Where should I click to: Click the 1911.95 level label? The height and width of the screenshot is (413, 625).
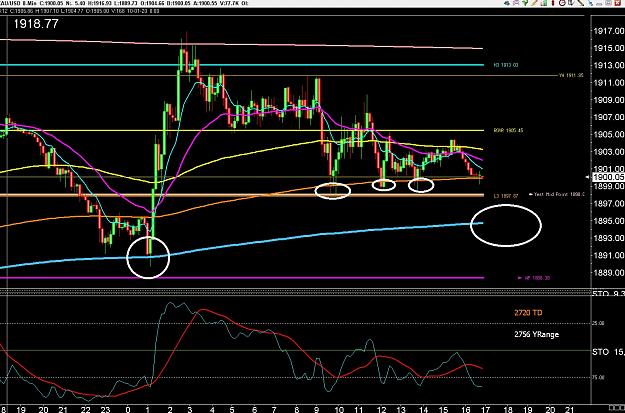pos(571,75)
